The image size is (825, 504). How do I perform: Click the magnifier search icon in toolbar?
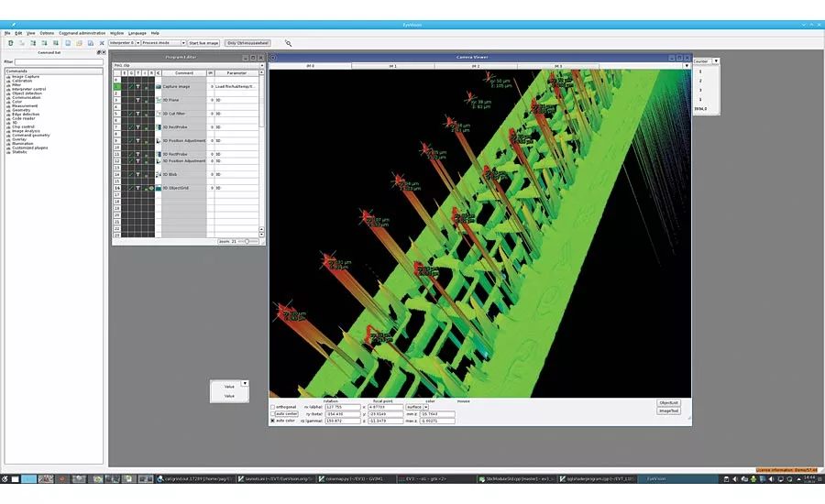[x=288, y=43]
